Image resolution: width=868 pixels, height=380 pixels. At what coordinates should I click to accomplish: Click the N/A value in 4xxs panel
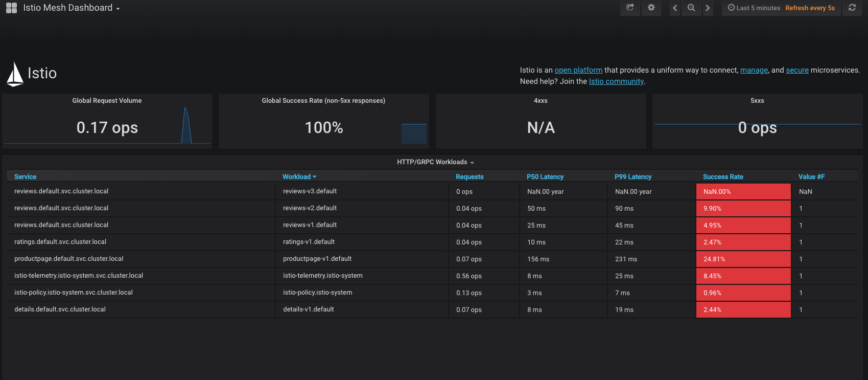[541, 127]
